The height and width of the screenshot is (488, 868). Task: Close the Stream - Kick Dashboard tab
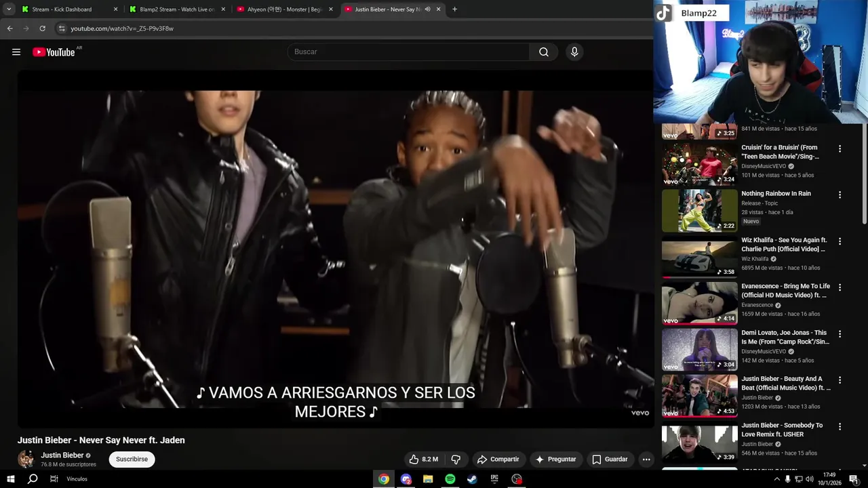click(x=115, y=9)
